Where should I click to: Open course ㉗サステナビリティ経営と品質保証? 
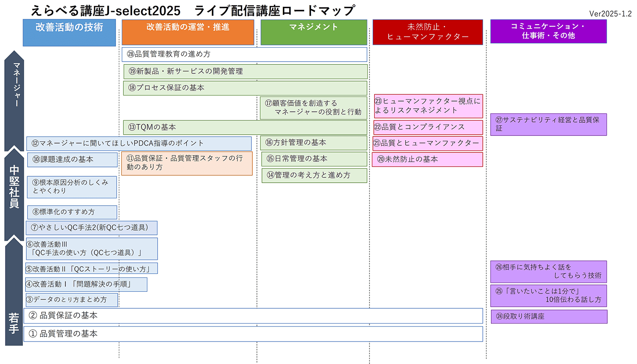[x=548, y=124]
